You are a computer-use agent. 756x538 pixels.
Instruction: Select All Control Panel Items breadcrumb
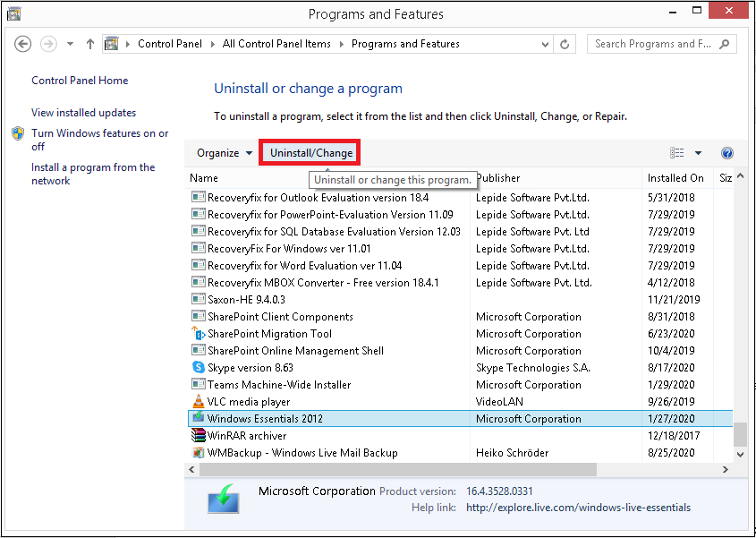(x=276, y=44)
